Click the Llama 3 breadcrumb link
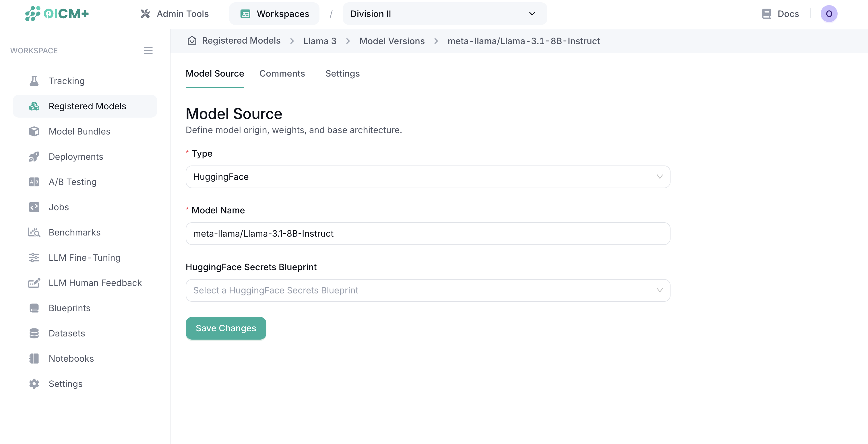Viewport: 868px width, 444px height. [319, 41]
